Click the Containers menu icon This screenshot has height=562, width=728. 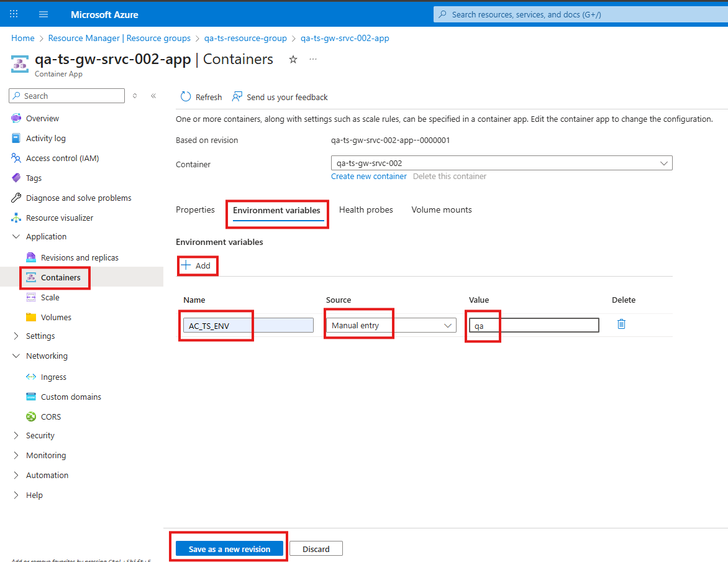coord(31,277)
